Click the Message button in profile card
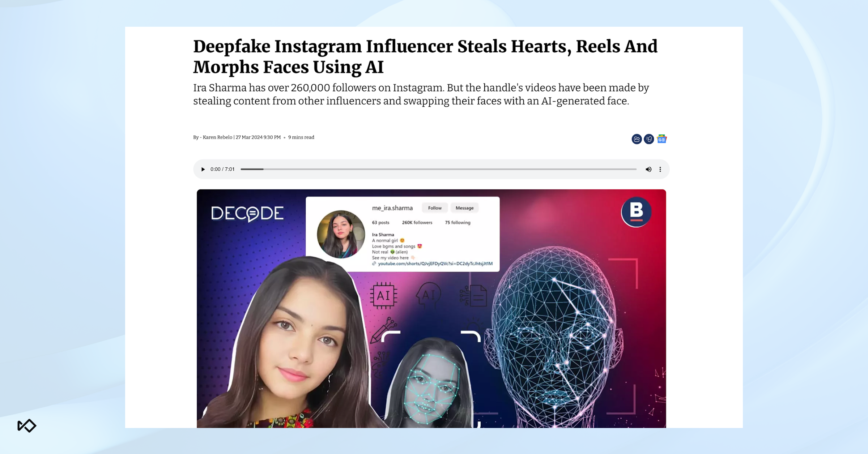 (464, 208)
